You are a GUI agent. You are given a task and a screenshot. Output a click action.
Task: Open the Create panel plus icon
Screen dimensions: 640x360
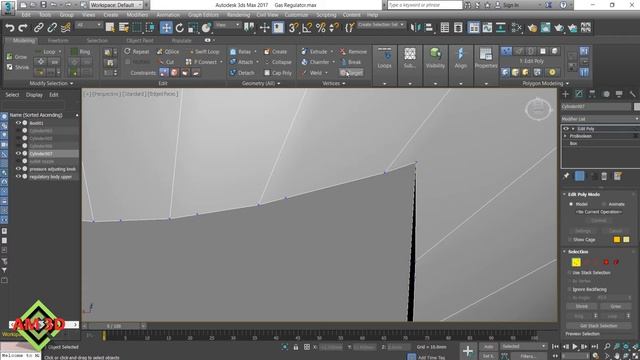[566, 94]
